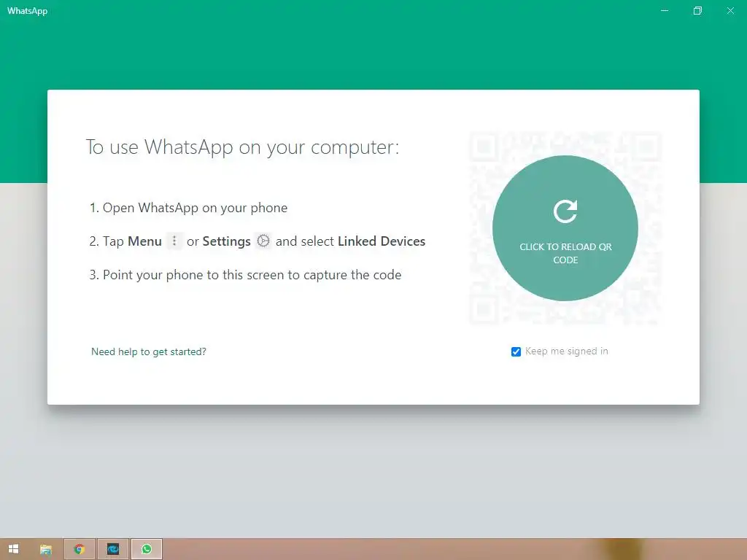
Task: Click the 'Keep me signed in' label
Action: point(567,351)
